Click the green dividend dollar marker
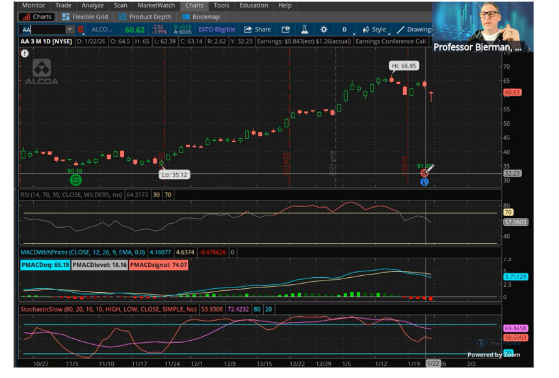Image resolution: width=559 pixels, height=378 pixels. (x=75, y=180)
